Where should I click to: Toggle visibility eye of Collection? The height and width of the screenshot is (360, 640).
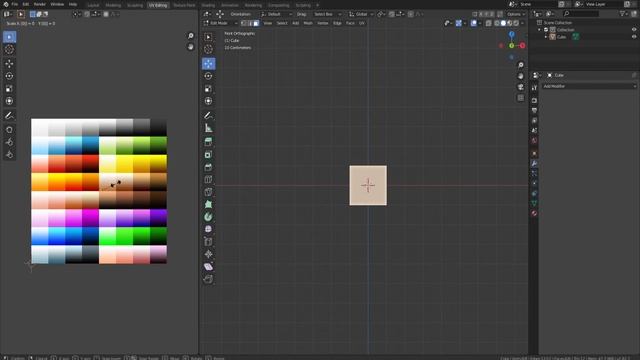[634, 30]
